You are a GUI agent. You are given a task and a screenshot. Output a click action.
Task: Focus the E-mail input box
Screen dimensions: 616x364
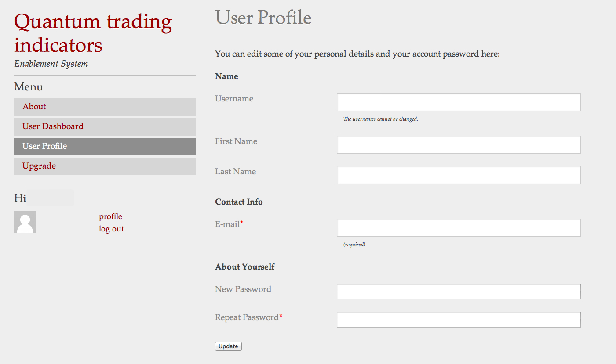[458, 228]
